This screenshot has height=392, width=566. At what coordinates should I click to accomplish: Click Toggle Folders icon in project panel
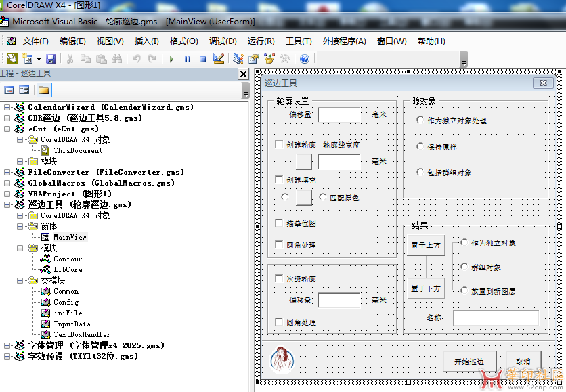[44, 90]
